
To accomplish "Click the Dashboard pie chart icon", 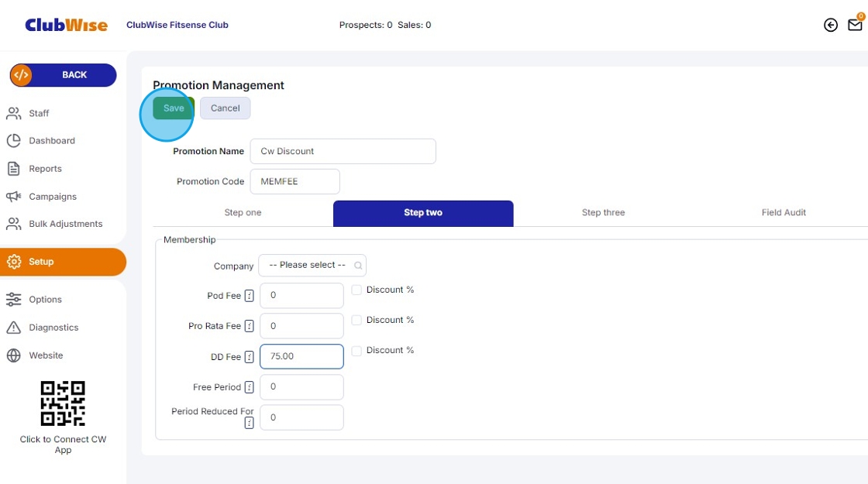I will point(14,140).
